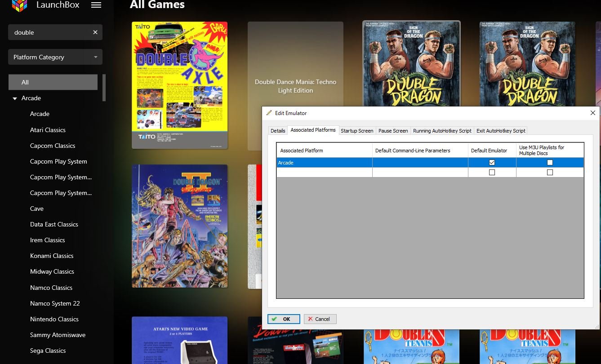This screenshot has height=364, width=601.
Task: Select Irem Classics in sidebar
Action: (x=48, y=240)
